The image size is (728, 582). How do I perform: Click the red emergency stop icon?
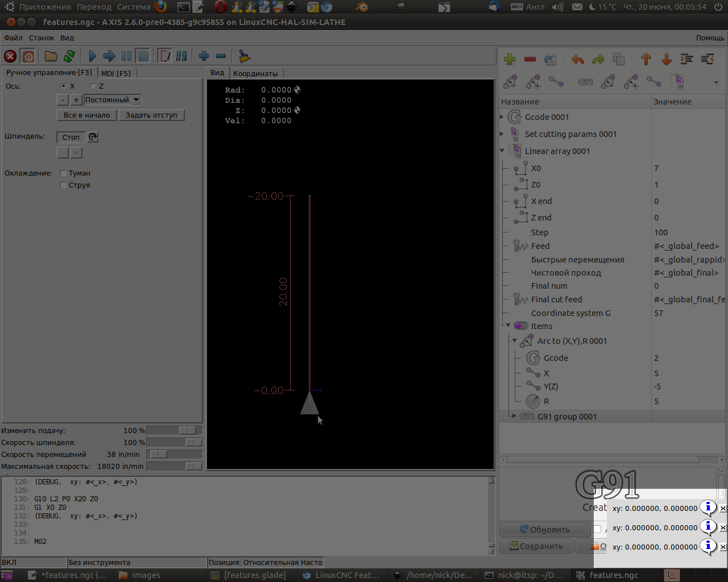(10, 56)
